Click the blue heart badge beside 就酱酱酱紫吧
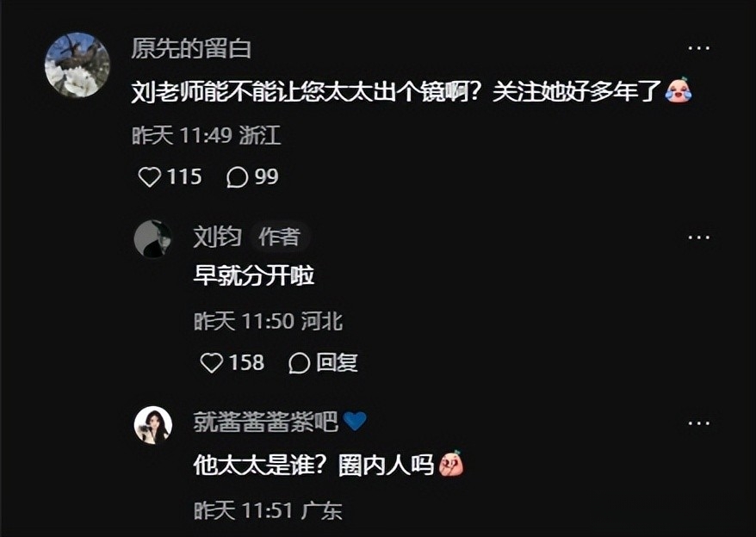Screen dimensions: 756x537 (355, 422)
